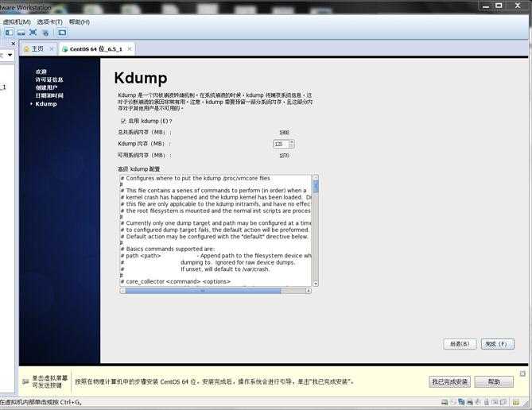Click the Kdump 内存 (MB) value field
The width and height of the screenshot is (532, 410).
281,144
